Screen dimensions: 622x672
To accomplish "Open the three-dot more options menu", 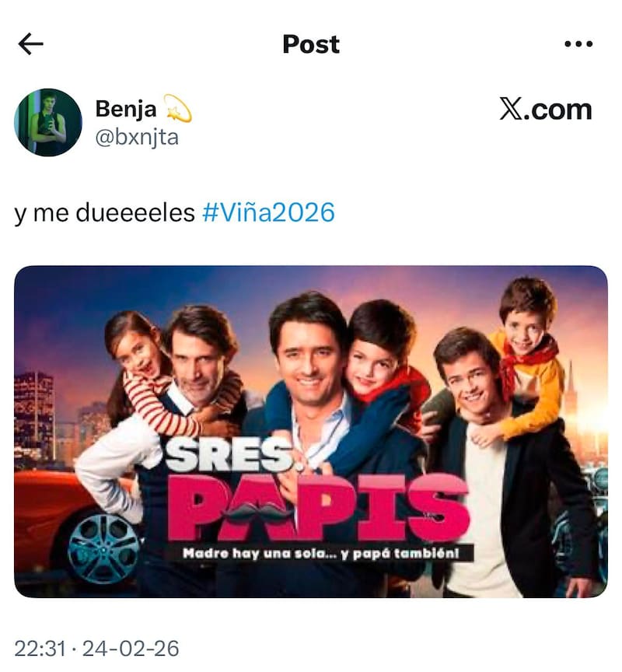I will [578, 44].
